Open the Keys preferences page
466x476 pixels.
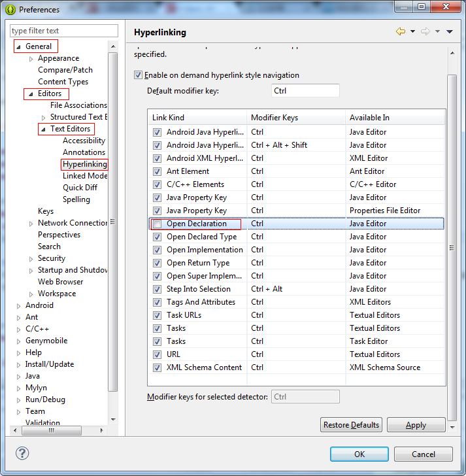pos(46,211)
